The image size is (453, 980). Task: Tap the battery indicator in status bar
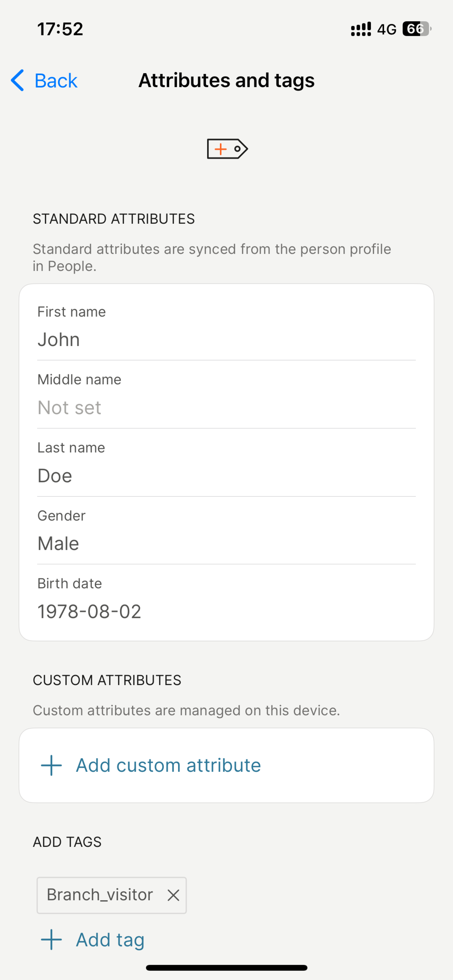pos(417,29)
